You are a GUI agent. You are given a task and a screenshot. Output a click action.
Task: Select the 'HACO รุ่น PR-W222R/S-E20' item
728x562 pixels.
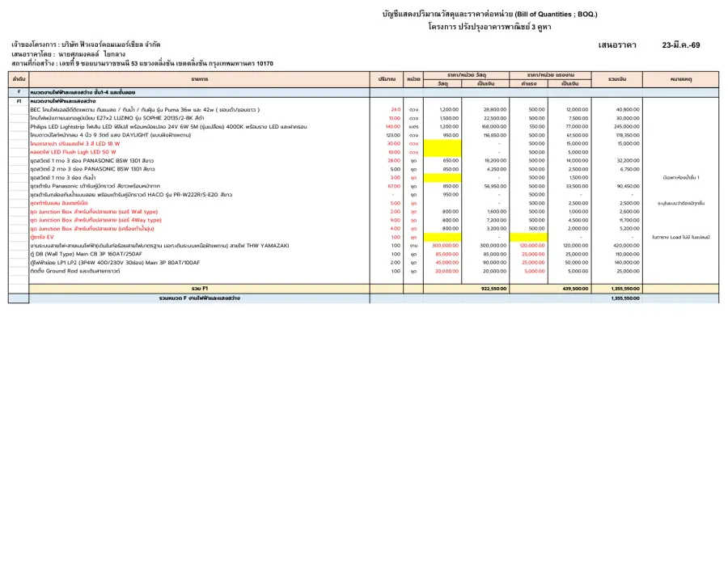131,194
